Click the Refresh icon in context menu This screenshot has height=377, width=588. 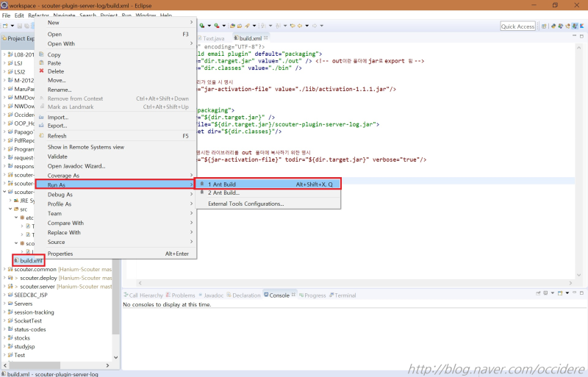point(42,135)
